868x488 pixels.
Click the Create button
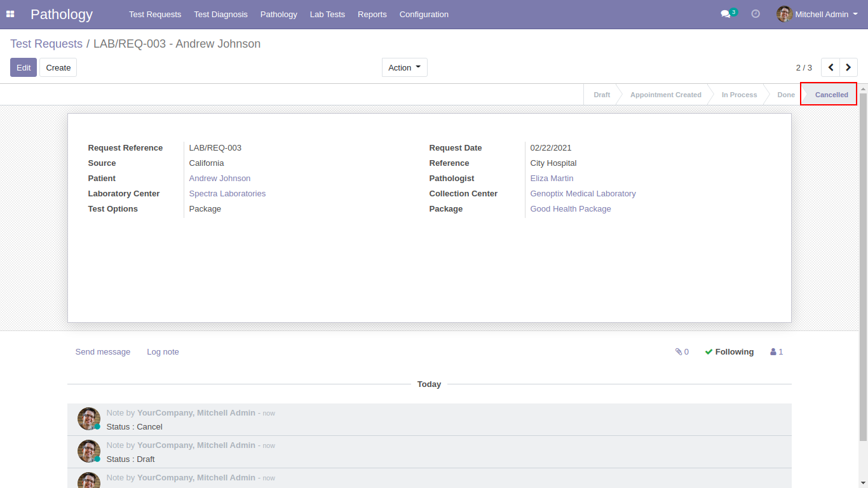[58, 67]
